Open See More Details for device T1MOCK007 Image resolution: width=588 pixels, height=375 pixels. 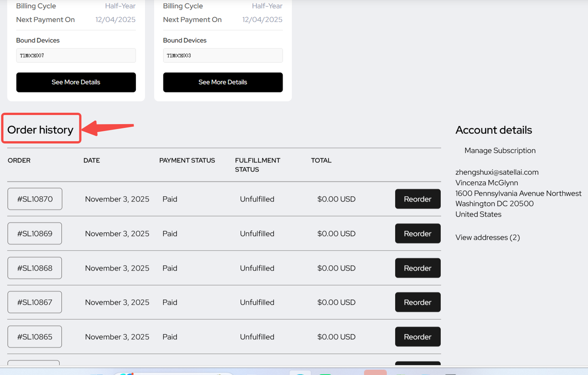click(76, 82)
